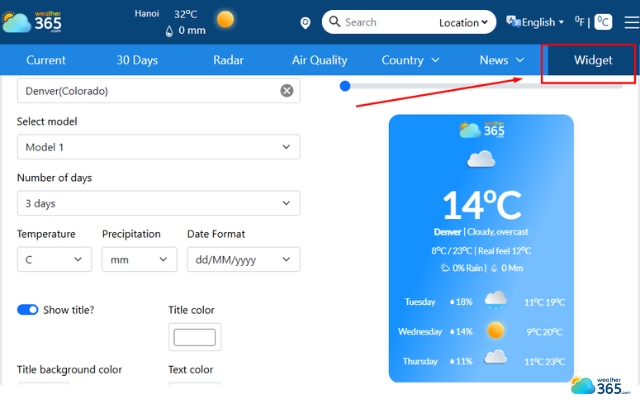Viewport: 640px width, 400px height.
Task: Click the Wednesday sun icon
Action: (x=496, y=330)
